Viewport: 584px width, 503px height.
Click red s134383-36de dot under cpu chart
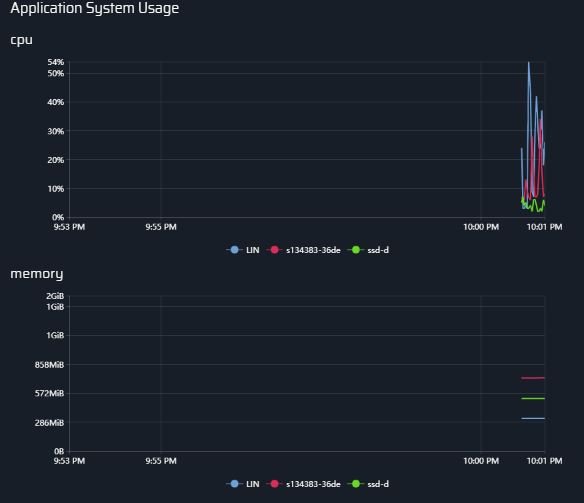coord(274,250)
